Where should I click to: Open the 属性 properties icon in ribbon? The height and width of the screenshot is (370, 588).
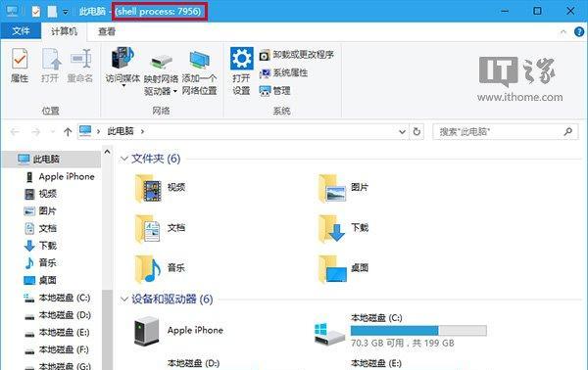pos(20,65)
